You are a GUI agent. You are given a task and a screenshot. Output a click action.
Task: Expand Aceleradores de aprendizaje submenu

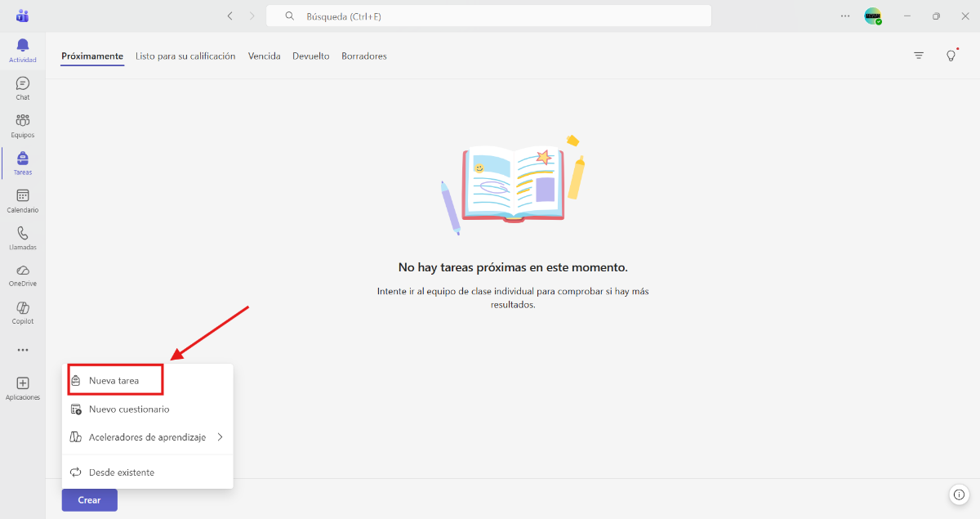coord(148,437)
